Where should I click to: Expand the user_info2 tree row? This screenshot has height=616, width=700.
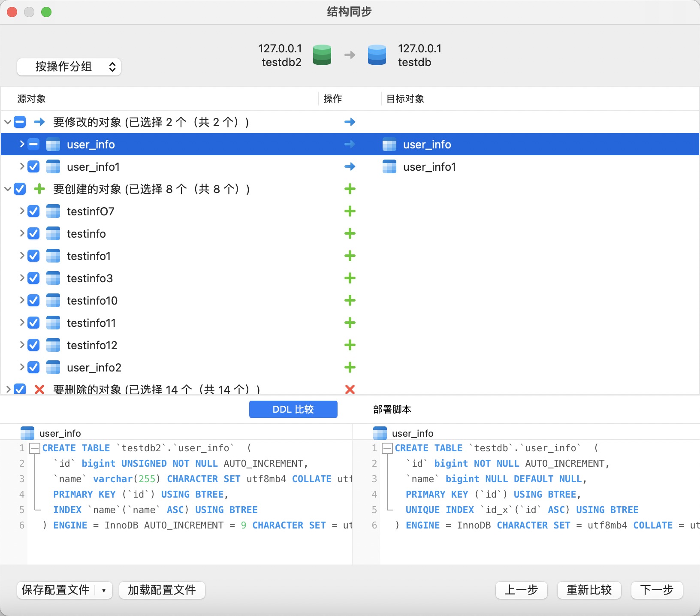coord(22,367)
